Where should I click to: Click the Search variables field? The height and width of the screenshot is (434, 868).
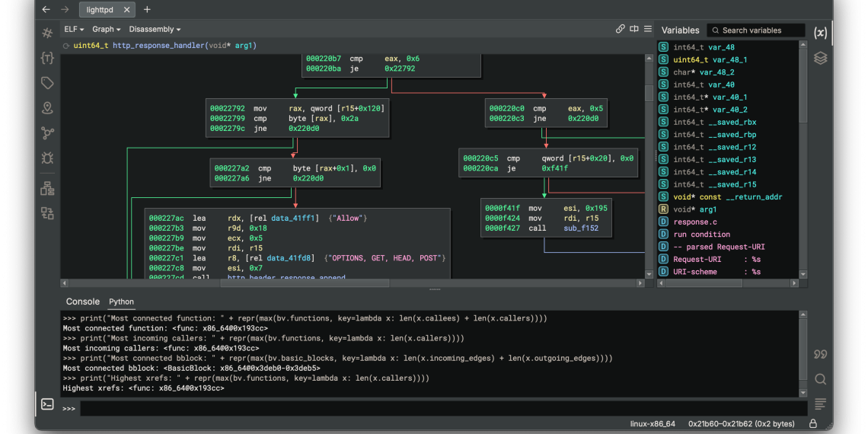tap(760, 30)
